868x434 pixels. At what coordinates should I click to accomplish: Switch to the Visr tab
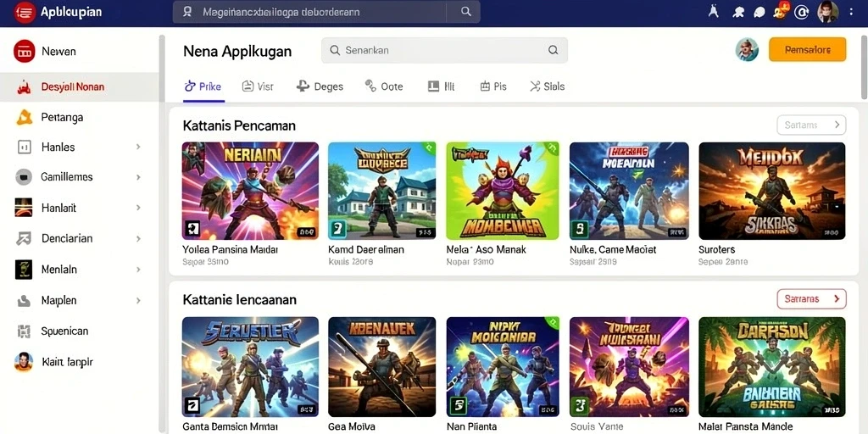(258, 86)
